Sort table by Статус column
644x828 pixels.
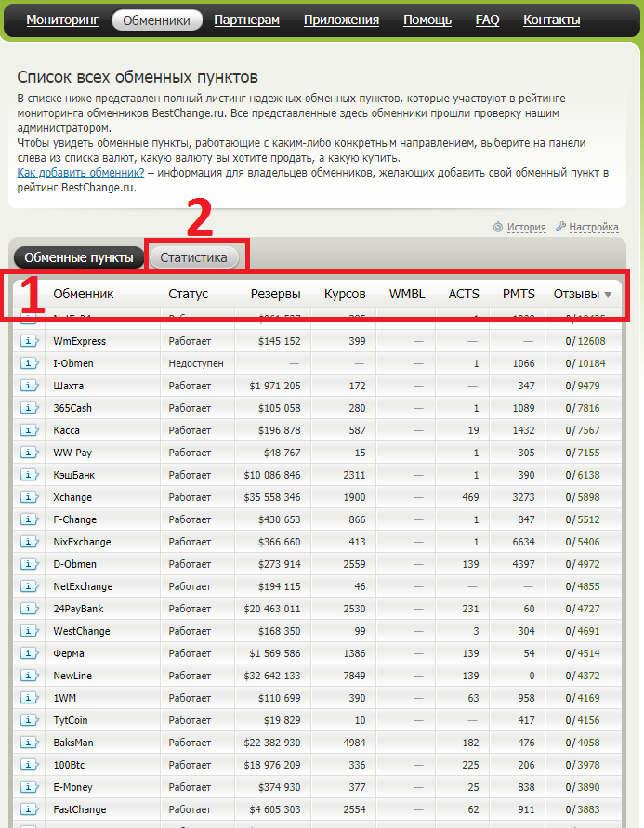click(x=189, y=295)
